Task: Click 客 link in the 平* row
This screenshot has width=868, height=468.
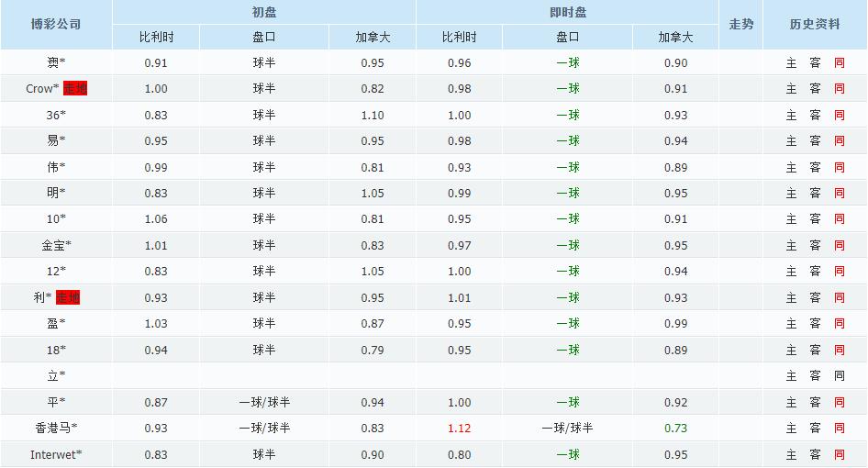Action: tap(816, 402)
